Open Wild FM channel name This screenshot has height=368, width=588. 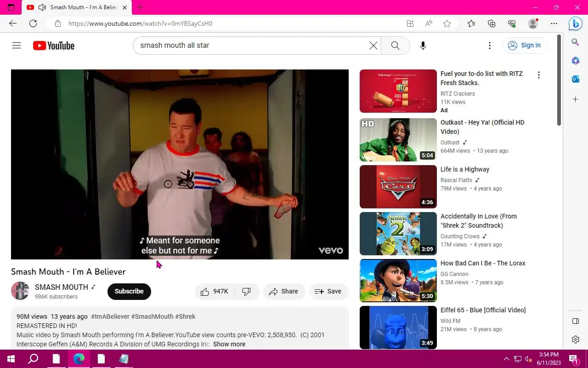coord(450,321)
